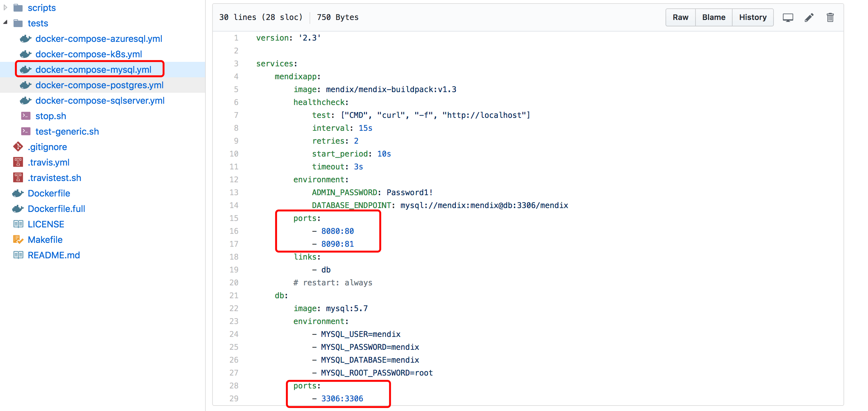
Task: Open docker-compose-k8s.yml file
Action: (x=89, y=54)
